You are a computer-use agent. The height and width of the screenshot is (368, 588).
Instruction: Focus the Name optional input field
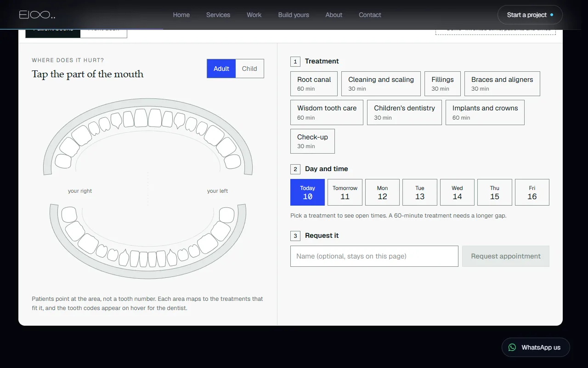[x=374, y=256]
